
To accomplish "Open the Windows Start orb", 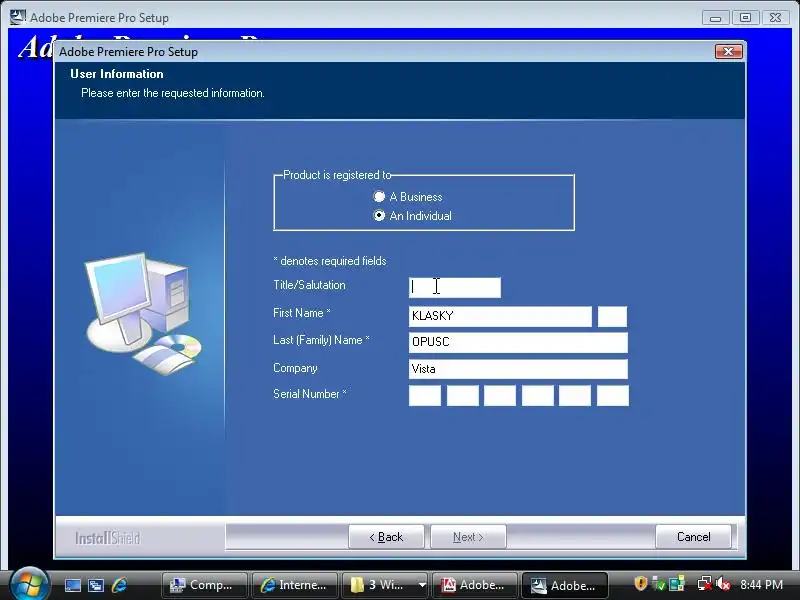I will [29, 583].
